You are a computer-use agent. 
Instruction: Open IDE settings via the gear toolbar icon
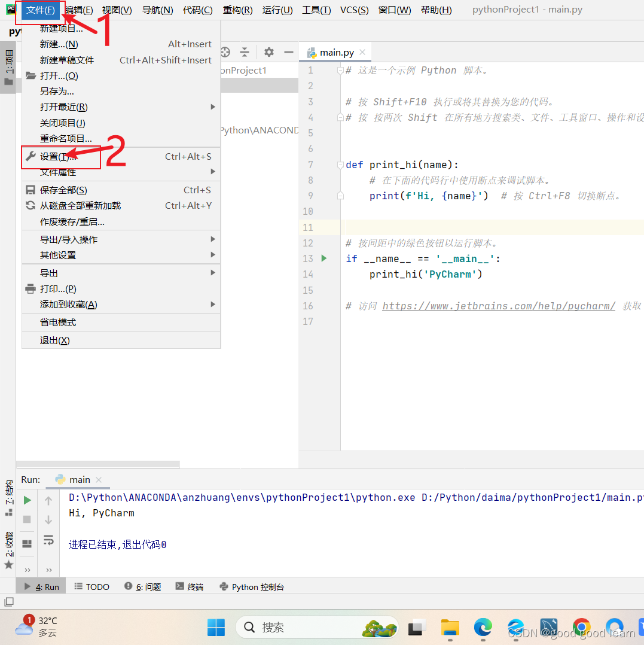(x=268, y=52)
